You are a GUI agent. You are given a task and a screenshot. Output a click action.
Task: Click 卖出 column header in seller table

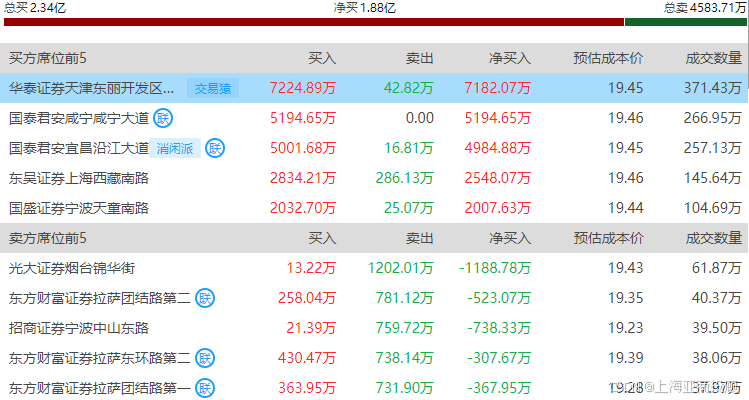(x=419, y=238)
